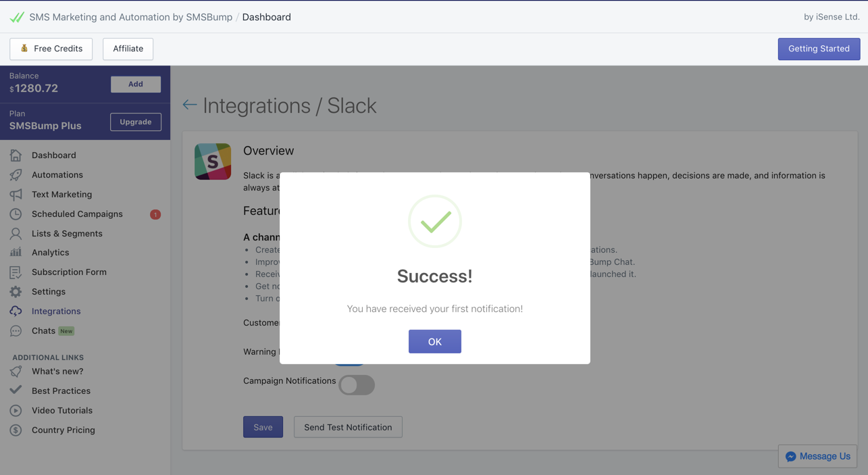This screenshot has width=868, height=475.
Task: Click the 'by iSense Ltd.' text
Action: click(x=832, y=18)
